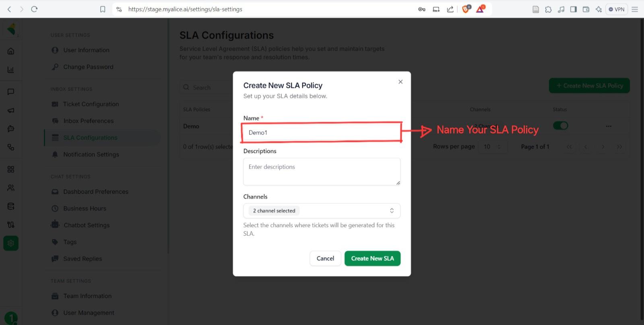Click the site settings icon in address bar
644x325 pixels.
point(119,9)
